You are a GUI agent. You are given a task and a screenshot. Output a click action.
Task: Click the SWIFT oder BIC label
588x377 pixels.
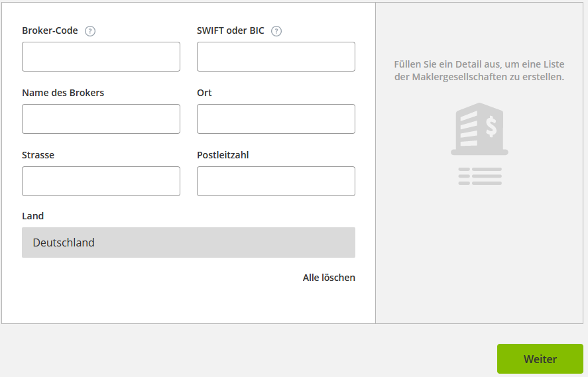[x=231, y=30]
